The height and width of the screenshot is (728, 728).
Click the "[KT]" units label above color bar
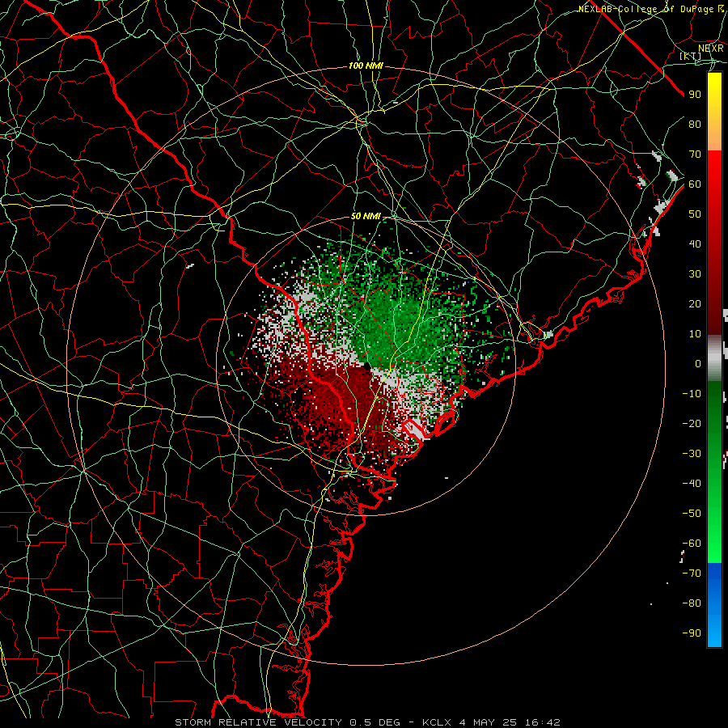coord(691,56)
